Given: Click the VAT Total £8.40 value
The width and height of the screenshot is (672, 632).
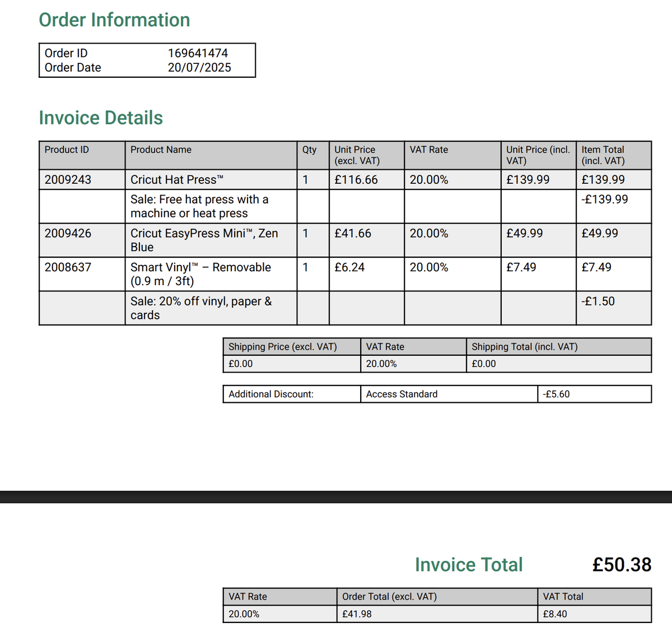Looking at the screenshot, I should coord(555,614).
